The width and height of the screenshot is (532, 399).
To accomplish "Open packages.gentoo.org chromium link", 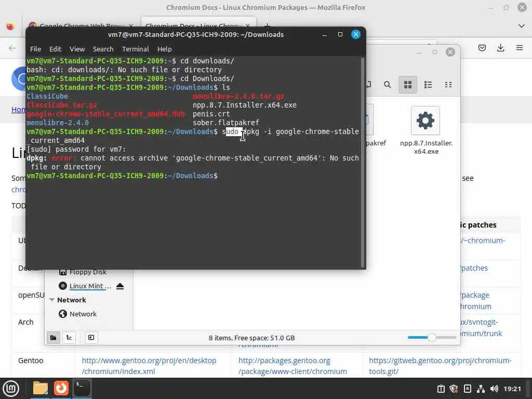I will [292, 366].
